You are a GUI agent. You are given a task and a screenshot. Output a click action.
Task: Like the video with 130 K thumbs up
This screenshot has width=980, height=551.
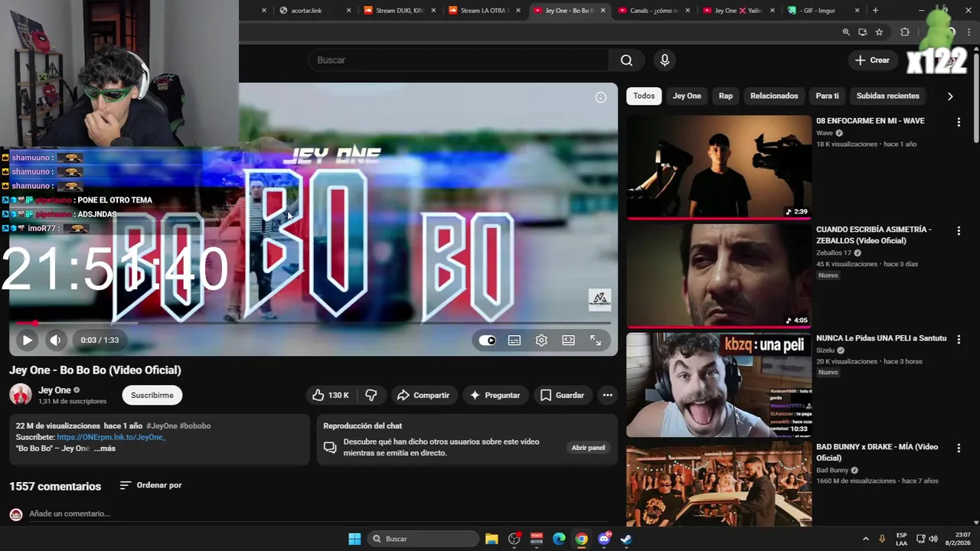click(330, 395)
